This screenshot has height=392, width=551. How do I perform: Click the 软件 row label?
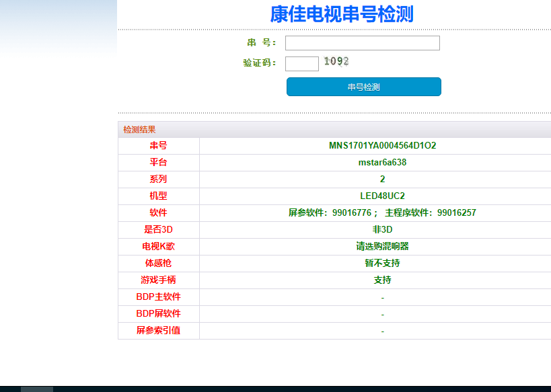click(159, 213)
